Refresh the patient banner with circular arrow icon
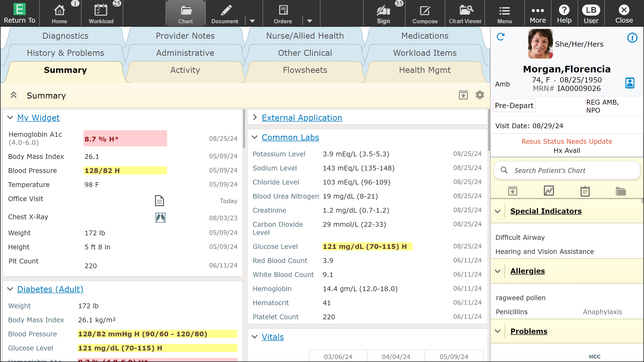Screen dimensions: 644x362 [500, 37]
